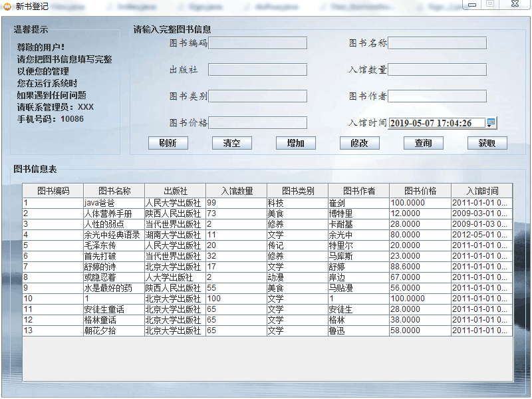Click author cell 马贴漫
Viewport: 532px width, 399px height.
[358, 288]
